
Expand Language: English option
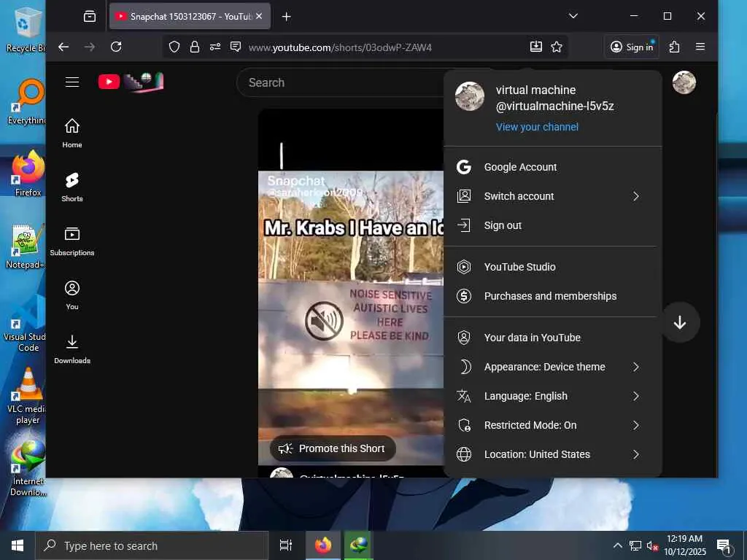[x=553, y=396]
